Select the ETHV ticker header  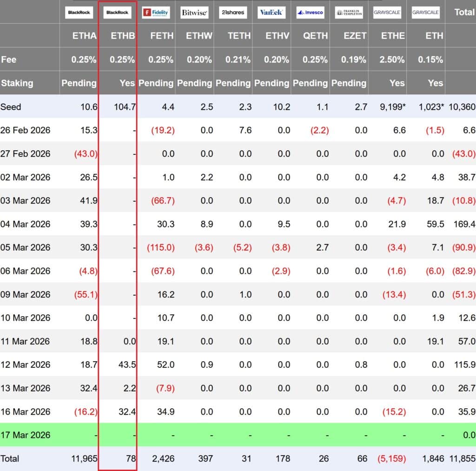point(278,36)
